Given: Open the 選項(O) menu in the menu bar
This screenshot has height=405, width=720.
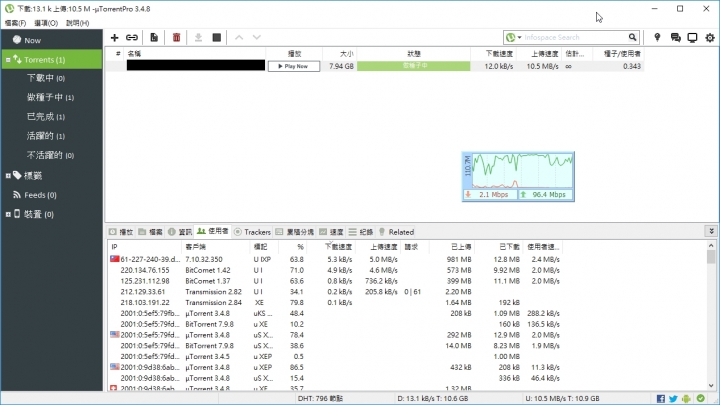Looking at the screenshot, I should [43, 21].
